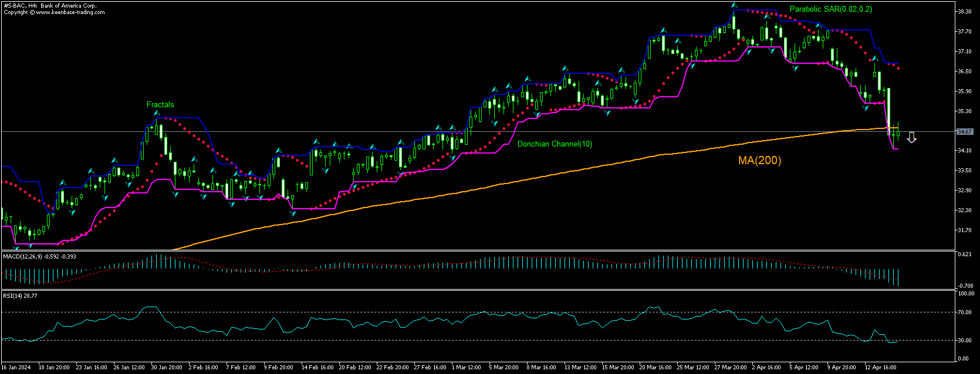Click the green Fractals label
The width and height of the screenshot is (980, 374).
[x=160, y=105]
